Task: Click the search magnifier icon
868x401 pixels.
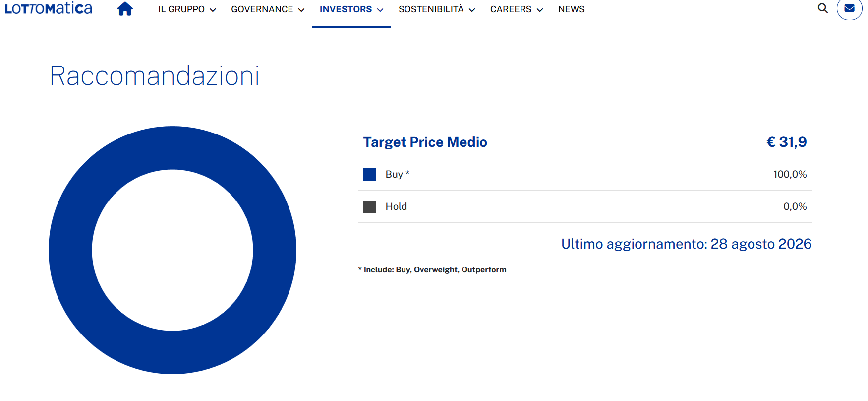Action: [x=823, y=8]
